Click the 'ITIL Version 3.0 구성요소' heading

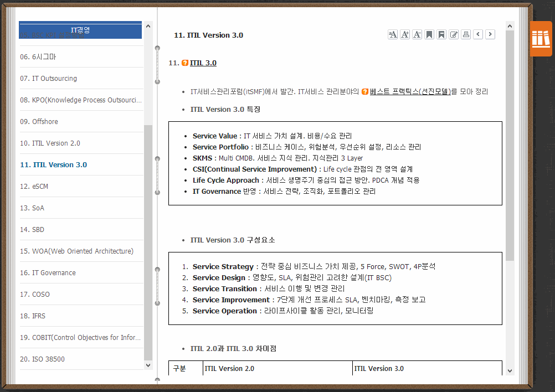233,240
